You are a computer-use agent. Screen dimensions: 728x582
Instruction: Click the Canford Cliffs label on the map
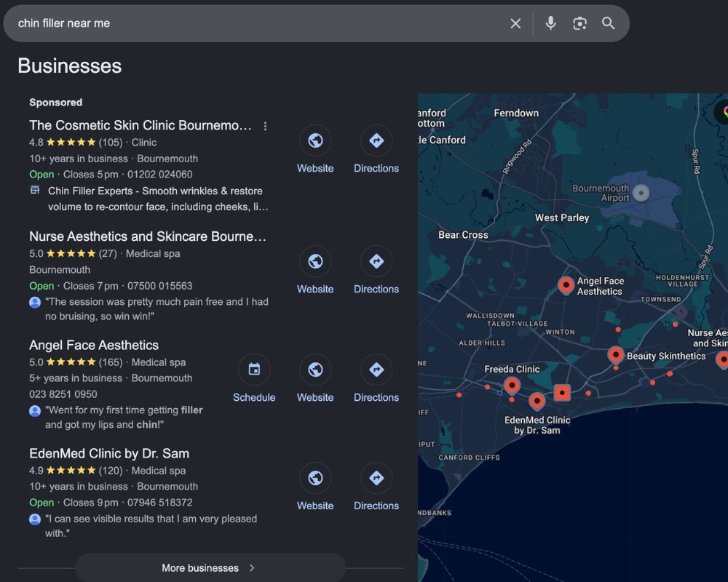coord(469,457)
